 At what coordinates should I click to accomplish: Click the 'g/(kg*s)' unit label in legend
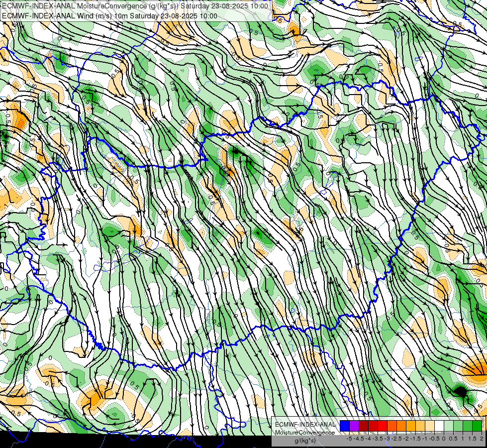[305, 441]
